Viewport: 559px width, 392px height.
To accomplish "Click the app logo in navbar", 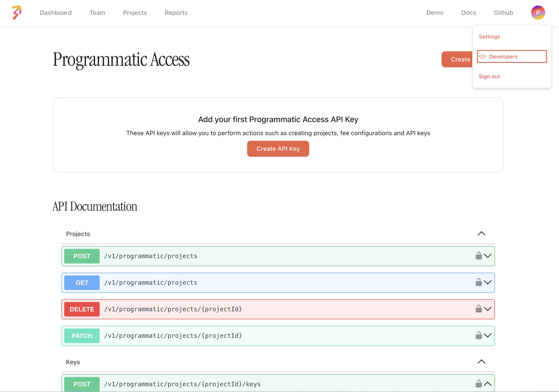I will pos(17,12).
